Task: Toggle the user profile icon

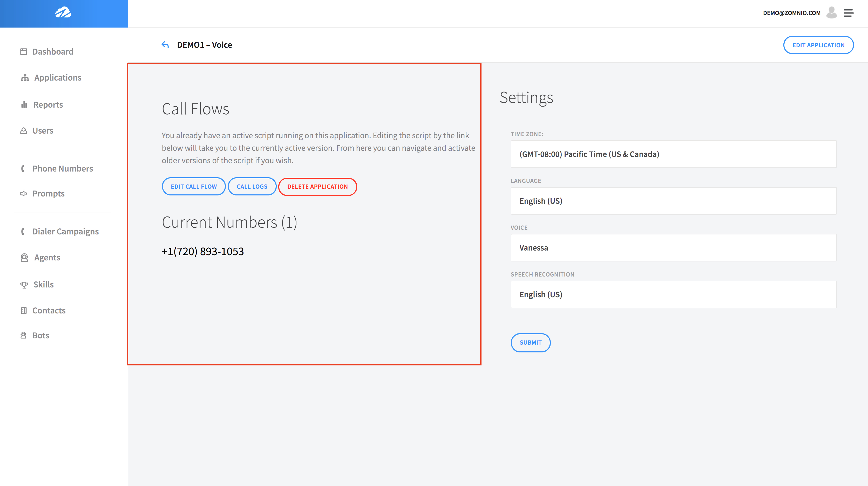Action: coord(832,12)
